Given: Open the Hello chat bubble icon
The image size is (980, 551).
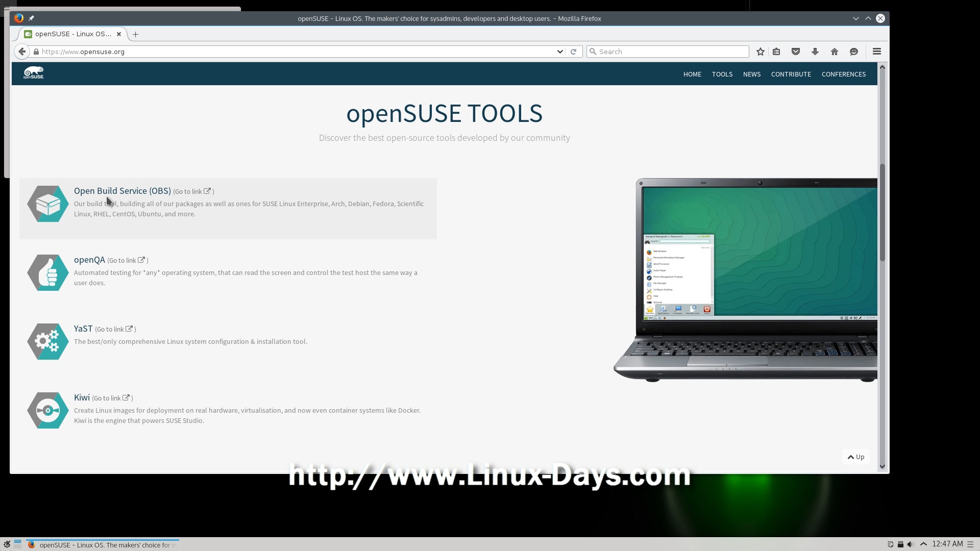Looking at the screenshot, I should pos(854,52).
